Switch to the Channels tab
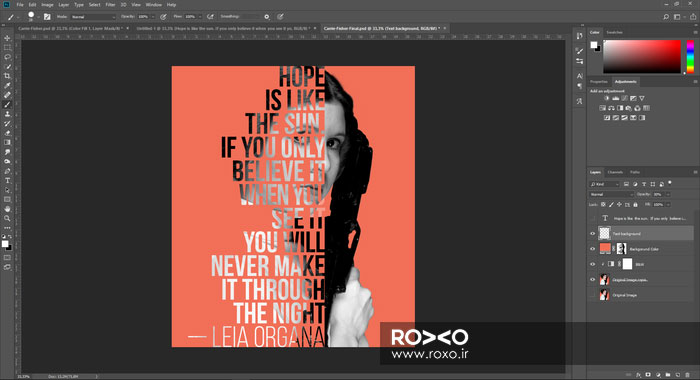 point(615,172)
